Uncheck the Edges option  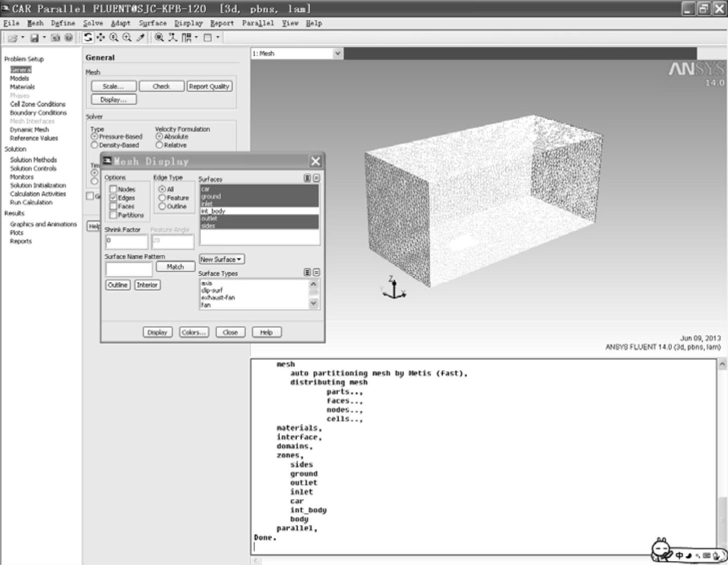point(113,198)
